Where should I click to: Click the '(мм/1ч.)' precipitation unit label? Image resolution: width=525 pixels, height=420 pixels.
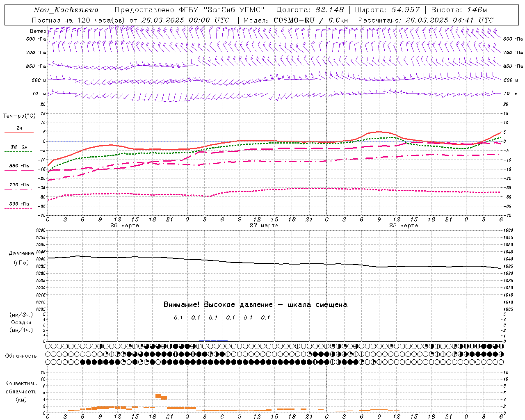click(x=21, y=330)
